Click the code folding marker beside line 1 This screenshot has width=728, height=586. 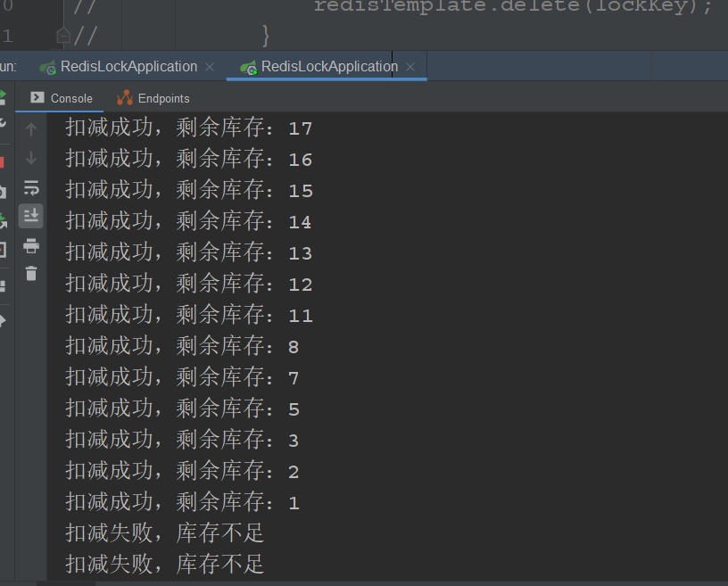pos(63,36)
